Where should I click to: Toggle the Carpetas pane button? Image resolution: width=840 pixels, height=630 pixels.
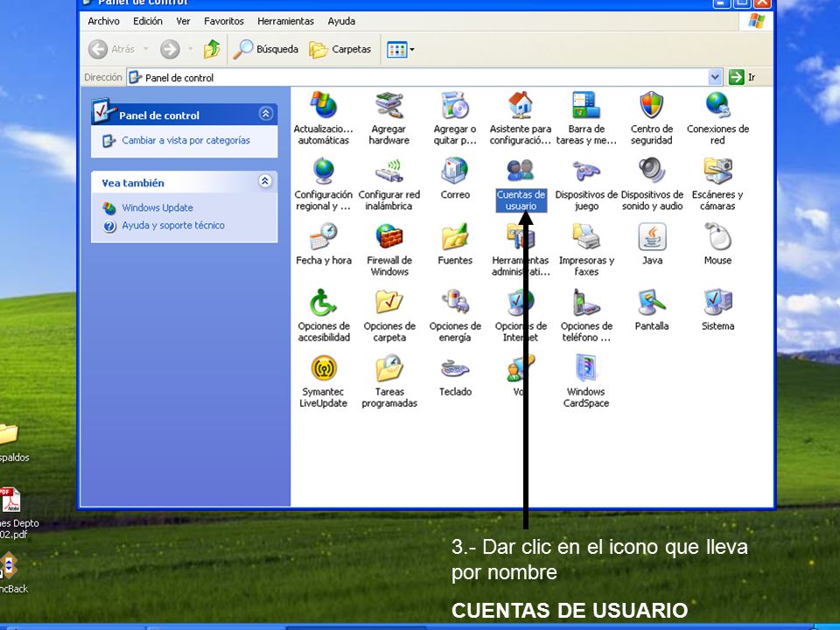pos(340,49)
